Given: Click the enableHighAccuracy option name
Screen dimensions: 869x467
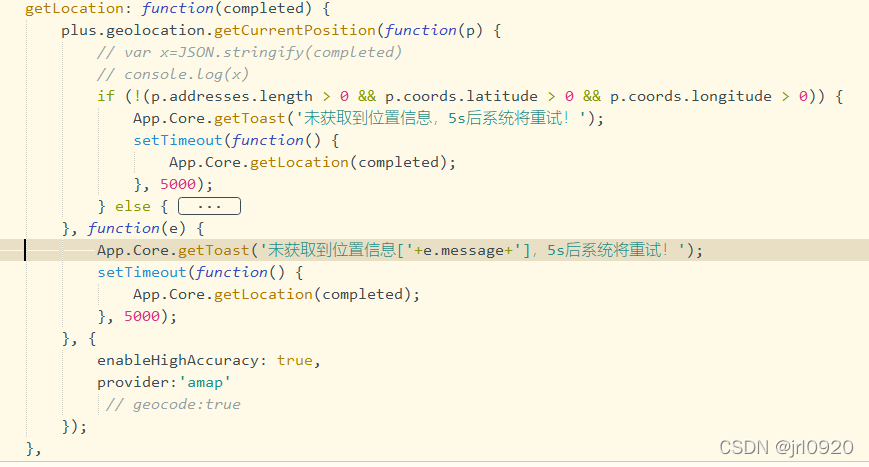Looking at the screenshot, I should pyautogui.click(x=178, y=360).
